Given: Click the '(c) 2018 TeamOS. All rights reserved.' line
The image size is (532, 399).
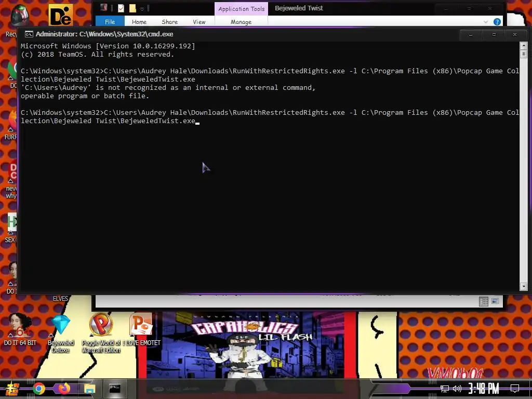Looking at the screenshot, I should pyautogui.click(x=97, y=54).
